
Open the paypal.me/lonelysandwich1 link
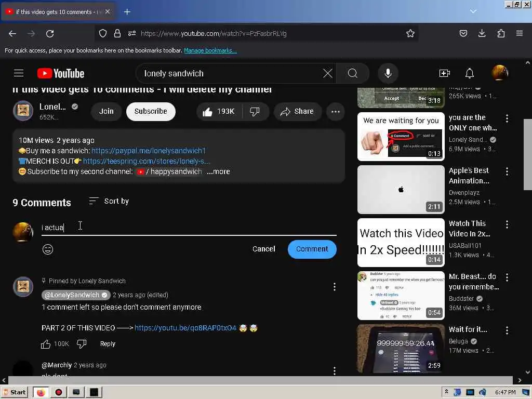148,151
